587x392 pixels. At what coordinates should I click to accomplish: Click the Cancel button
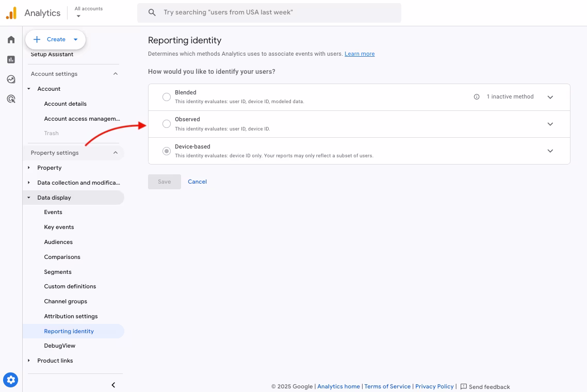197,182
